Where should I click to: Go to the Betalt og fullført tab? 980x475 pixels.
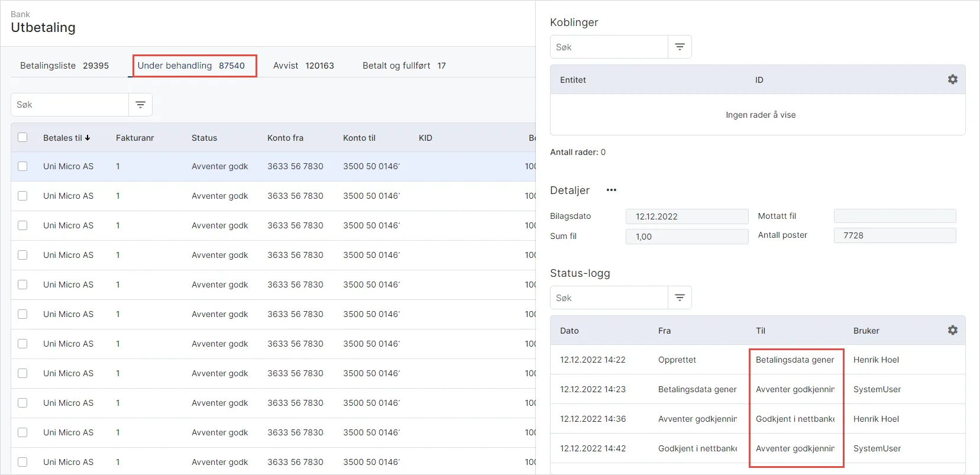[404, 66]
